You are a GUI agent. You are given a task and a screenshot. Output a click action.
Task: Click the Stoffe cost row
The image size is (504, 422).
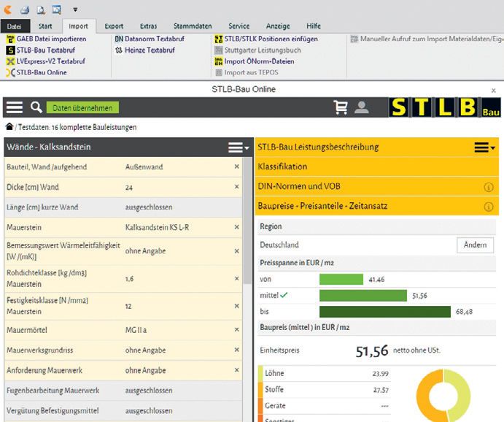[x=325, y=390]
